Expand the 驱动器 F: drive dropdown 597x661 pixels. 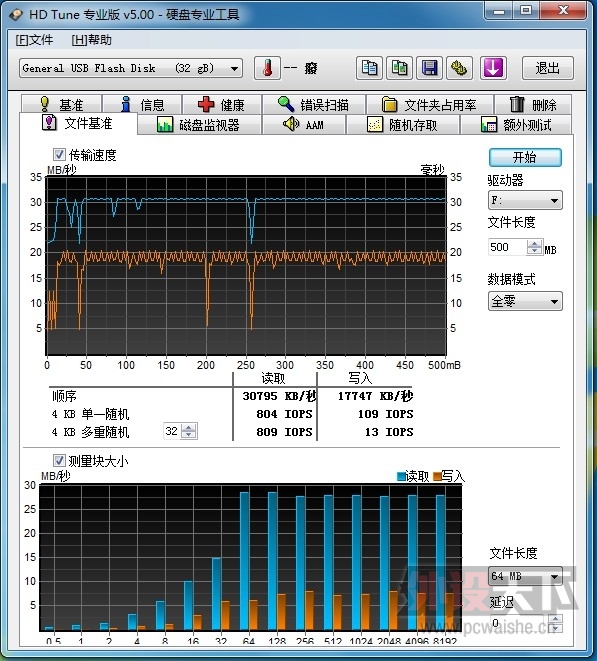tap(525, 200)
